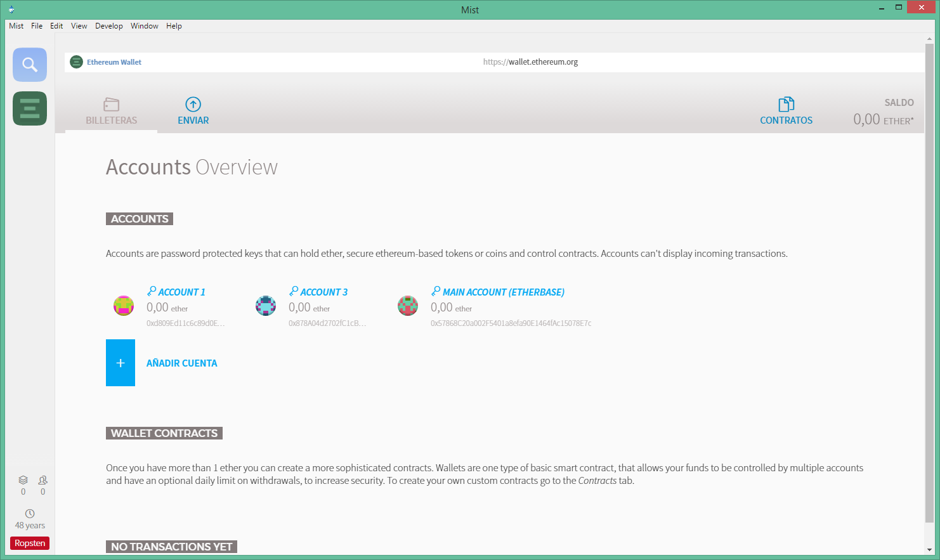Screen dimensions: 940x560
Task: Click Account 1 address 0xd809Ed11c6c89d0E
Action: (x=186, y=323)
